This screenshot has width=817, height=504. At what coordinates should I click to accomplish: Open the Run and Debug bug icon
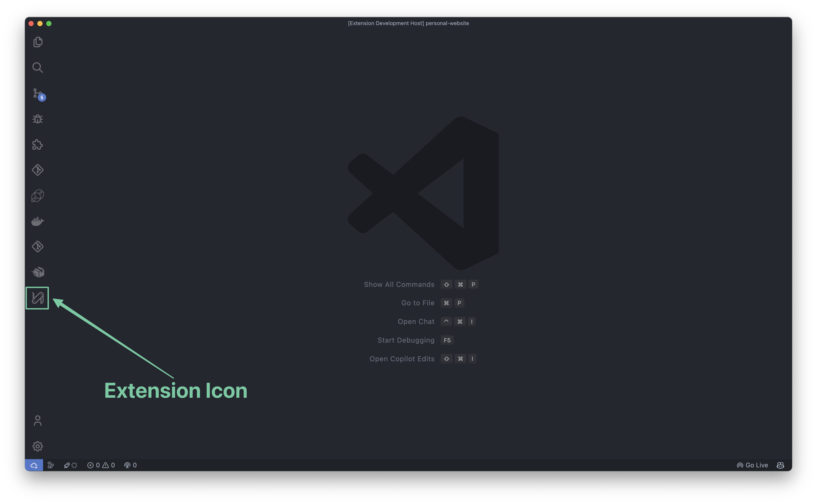38,119
